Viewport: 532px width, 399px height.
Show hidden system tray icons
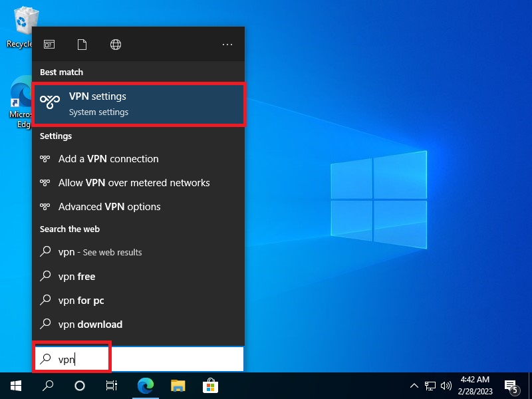pyautogui.click(x=414, y=386)
